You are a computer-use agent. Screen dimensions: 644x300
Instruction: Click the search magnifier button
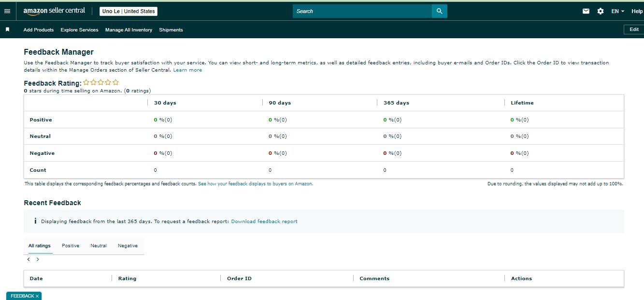(x=440, y=11)
